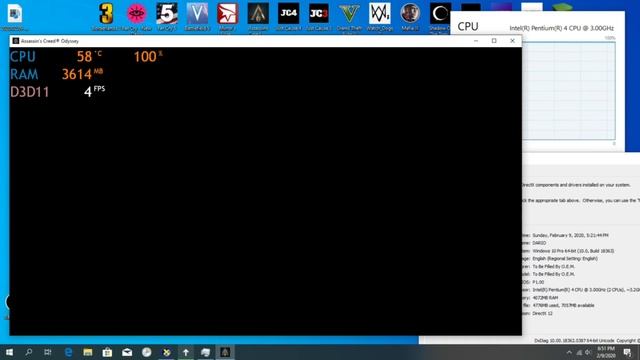Open File Explorer from the taskbar
Screen dimensions: 640x360
88,352
